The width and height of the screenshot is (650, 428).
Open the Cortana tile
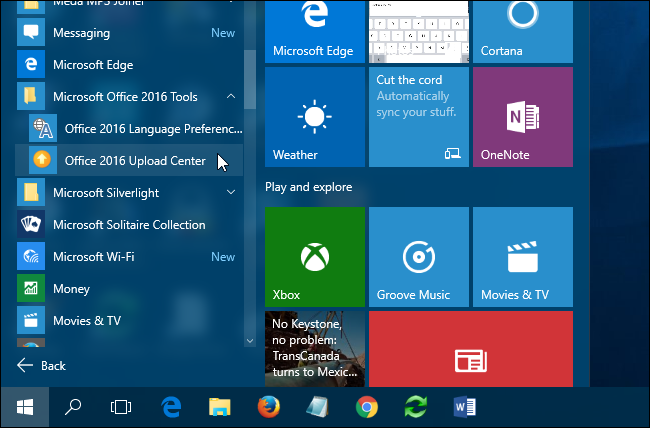[x=523, y=32]
